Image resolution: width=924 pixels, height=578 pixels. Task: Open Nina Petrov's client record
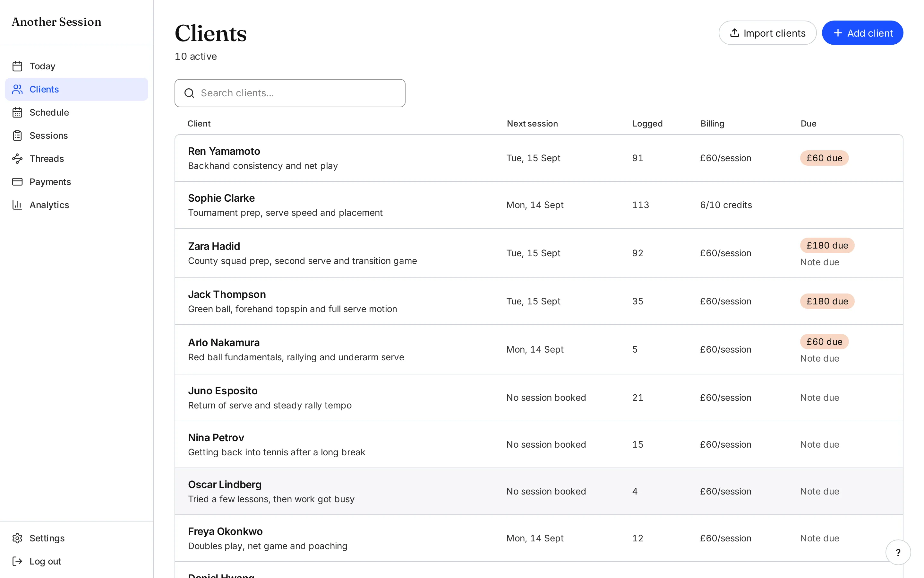[539, 445]
